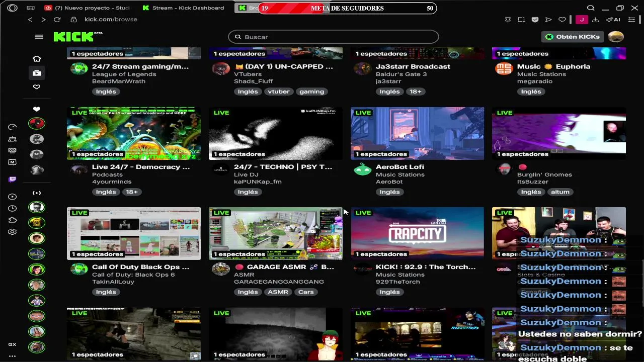Viewport: 644px width, 362px height.
Task: Click the vtuber tag
Action: [279, 92]
